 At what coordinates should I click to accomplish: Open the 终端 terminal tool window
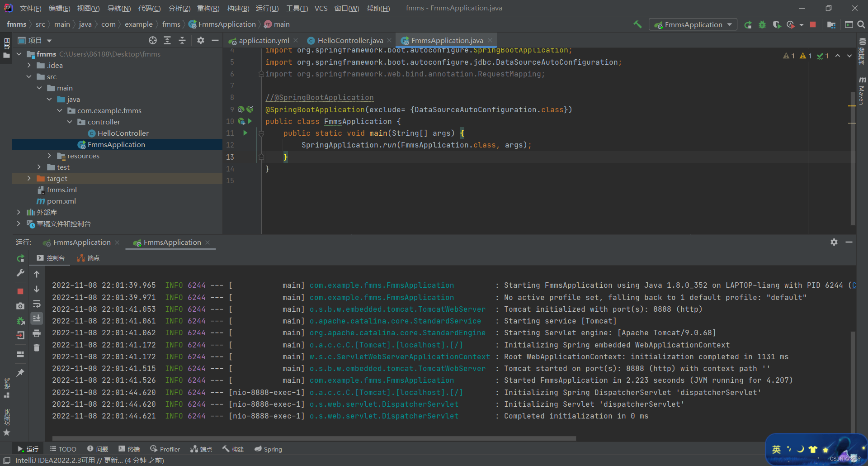click(x=129, y=449)
